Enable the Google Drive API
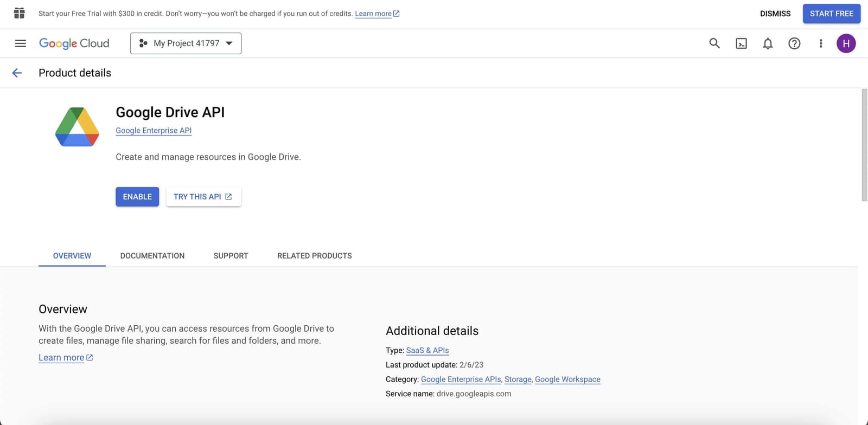The height and width of the screenshot is (425, 868). coord(137,197)
